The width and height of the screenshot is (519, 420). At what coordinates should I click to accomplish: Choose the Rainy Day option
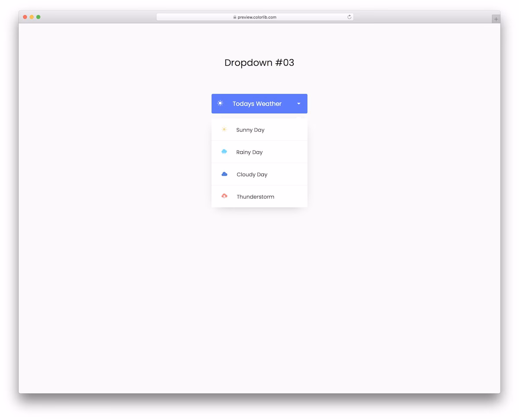pyautogui.click(x=259, y=152)
